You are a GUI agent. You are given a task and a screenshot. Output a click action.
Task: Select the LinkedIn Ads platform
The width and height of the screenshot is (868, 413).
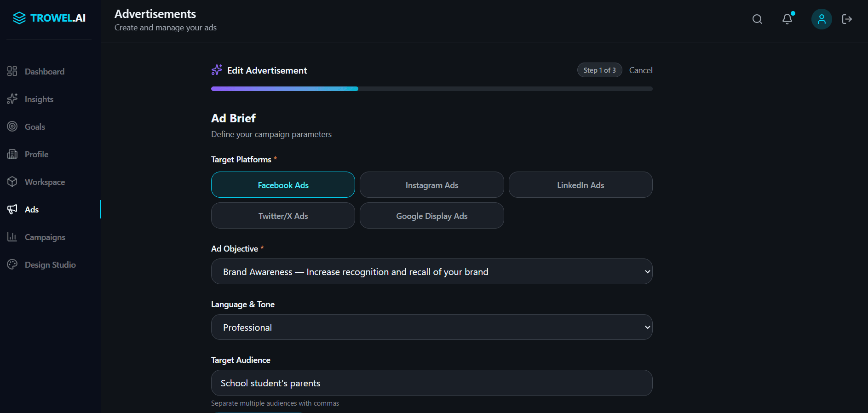click(581, 185)
